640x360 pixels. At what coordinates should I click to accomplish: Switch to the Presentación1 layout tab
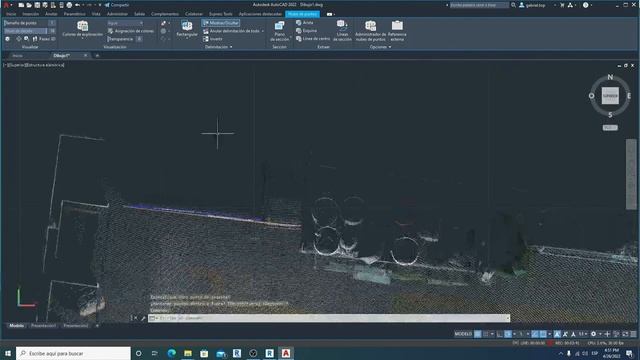point(44,326)
